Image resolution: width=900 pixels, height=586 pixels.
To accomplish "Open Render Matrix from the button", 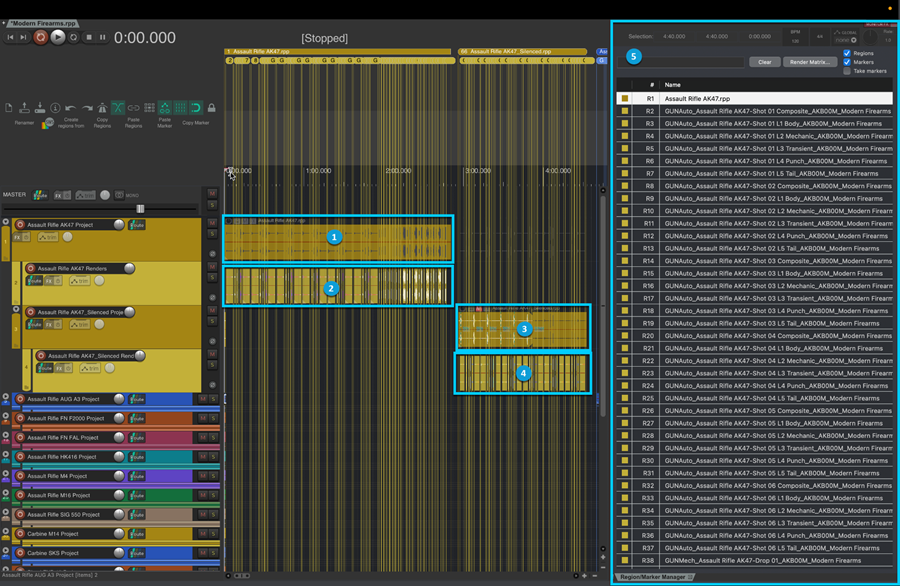I will click(x=810, y=62).
